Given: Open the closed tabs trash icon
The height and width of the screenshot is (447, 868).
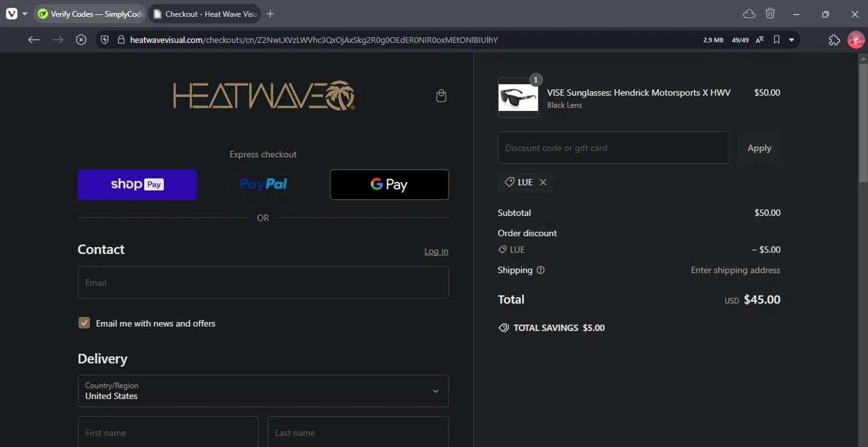Looking at the screenshot, I should pyautogui.click(x=770, y=14).
